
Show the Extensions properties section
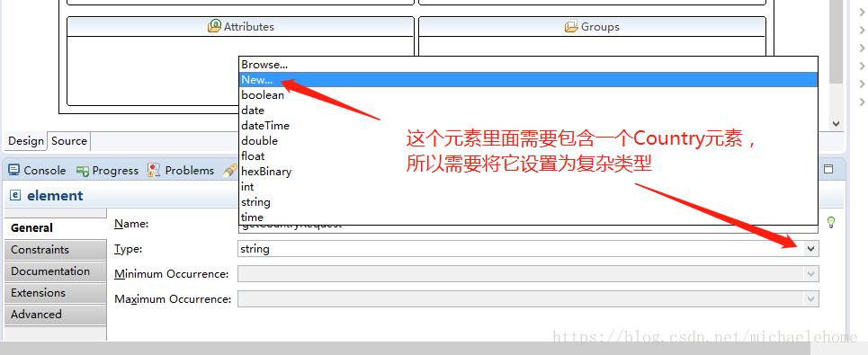(56, 292)
